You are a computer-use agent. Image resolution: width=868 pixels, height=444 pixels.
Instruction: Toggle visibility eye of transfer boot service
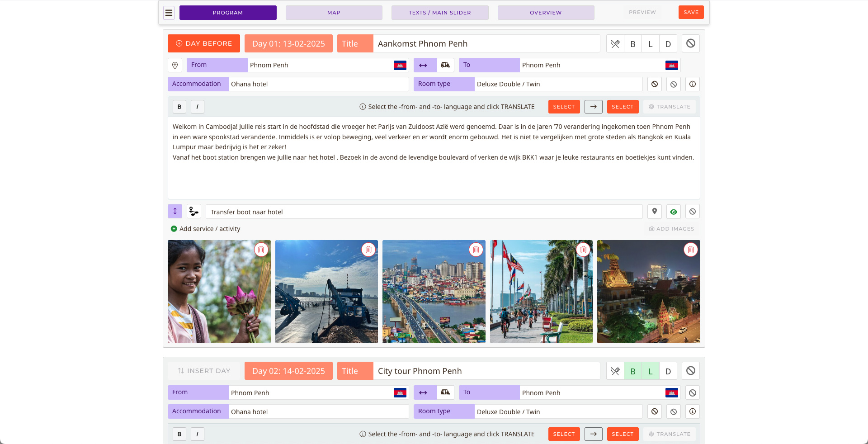point(674,212)
